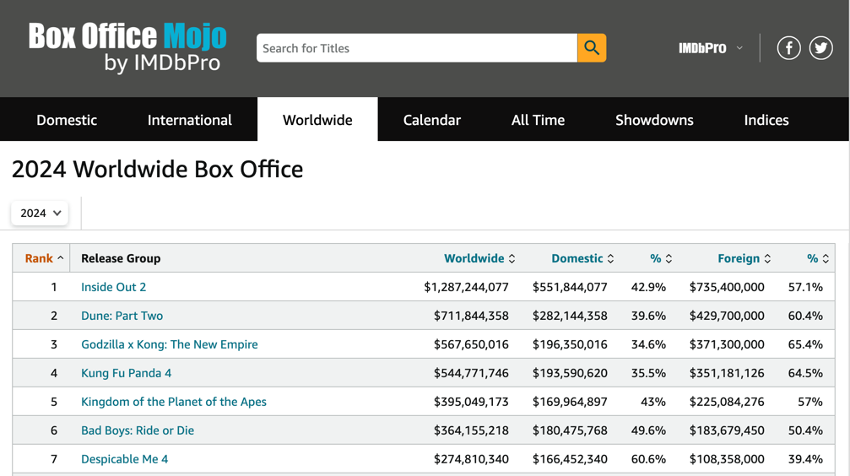Sort by Foreign gross column
The width and height of the screenshot is (850, 476).
pos(744,258)
